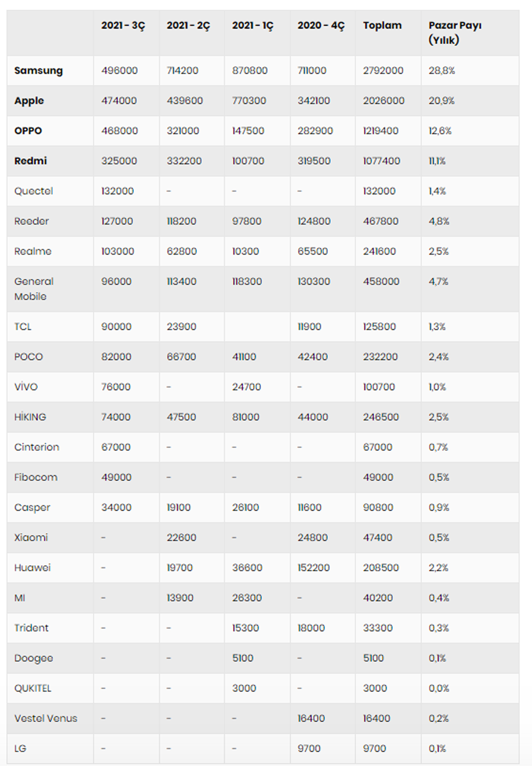Image resolution: width=532 pixels, height=766 pixels.
Task: Click the General Mobile row label
Action: [x=34, y=289]
